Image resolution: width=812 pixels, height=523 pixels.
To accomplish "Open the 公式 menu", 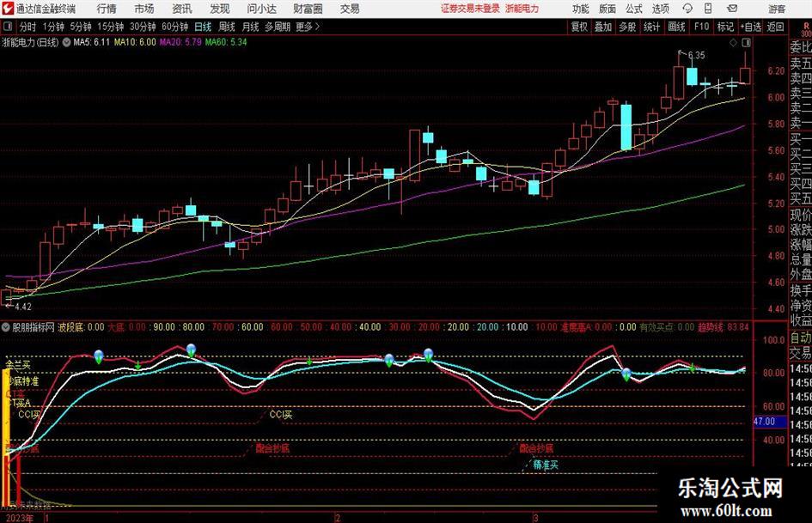I will coord(634,9).
